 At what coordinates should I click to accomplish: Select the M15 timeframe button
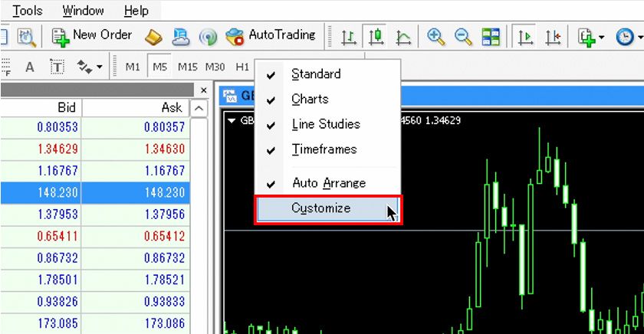pos(188,67)
